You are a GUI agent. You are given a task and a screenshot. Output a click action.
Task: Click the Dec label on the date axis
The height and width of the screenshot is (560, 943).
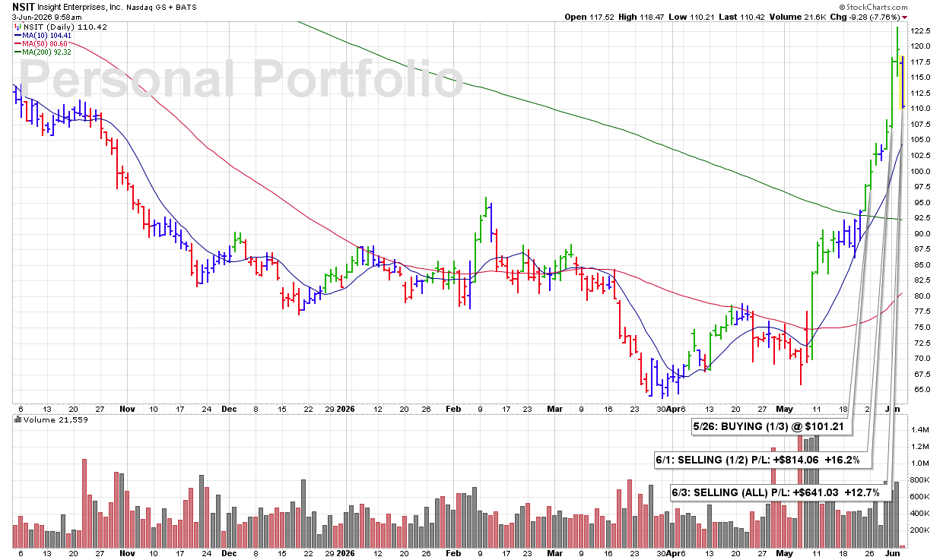point(229,407)
